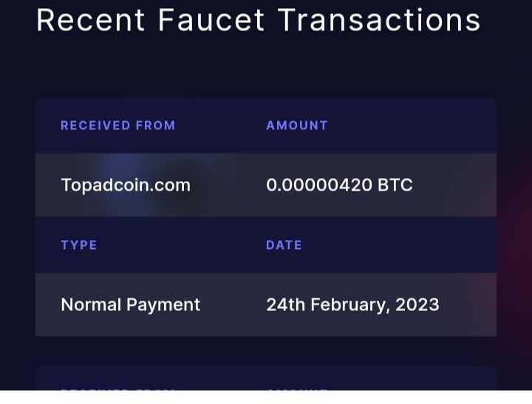Open the Topadcoin.com sender link

click(126, 185)
